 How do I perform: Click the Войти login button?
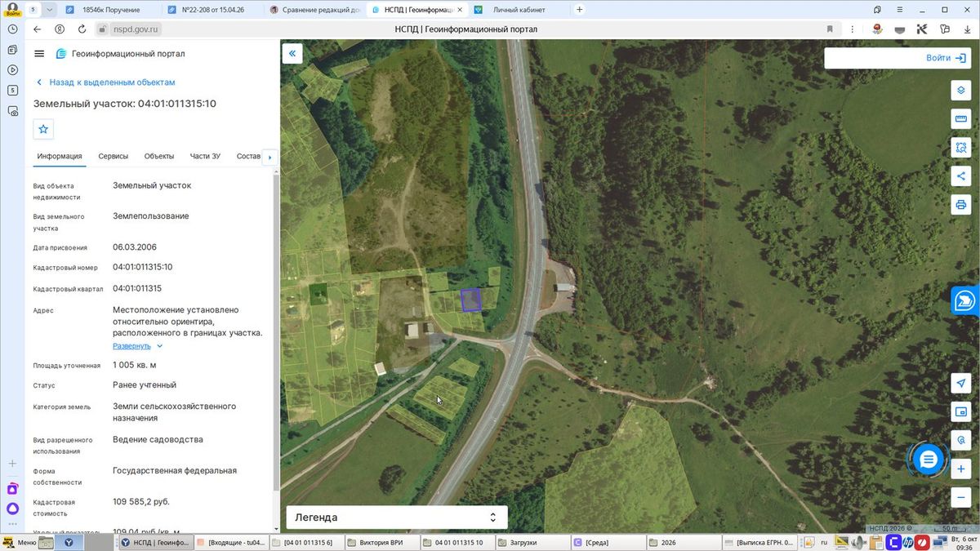point(946,58)
